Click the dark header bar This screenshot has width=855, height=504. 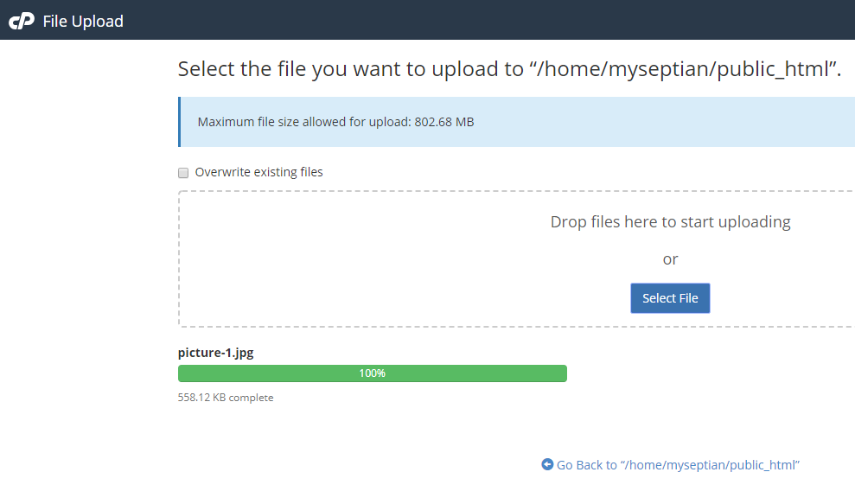point(427,20)
